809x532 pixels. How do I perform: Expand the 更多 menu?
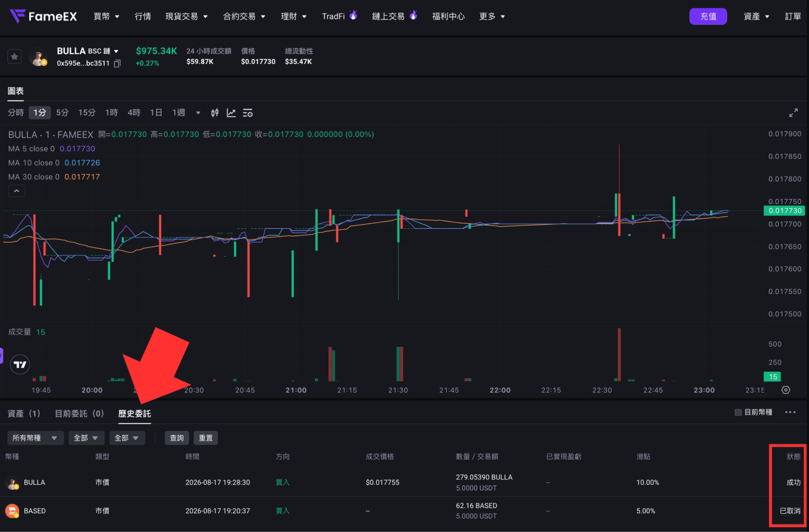[x=492, y=17]
